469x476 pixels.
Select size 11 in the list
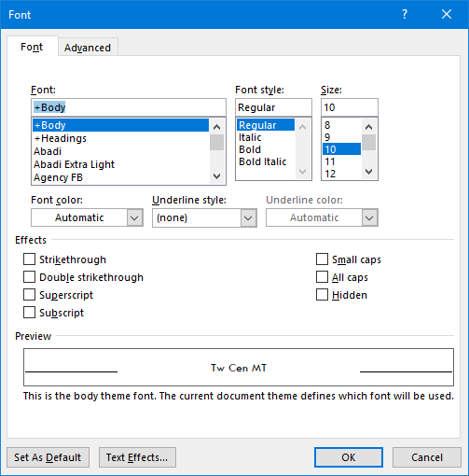click(341, 161)
